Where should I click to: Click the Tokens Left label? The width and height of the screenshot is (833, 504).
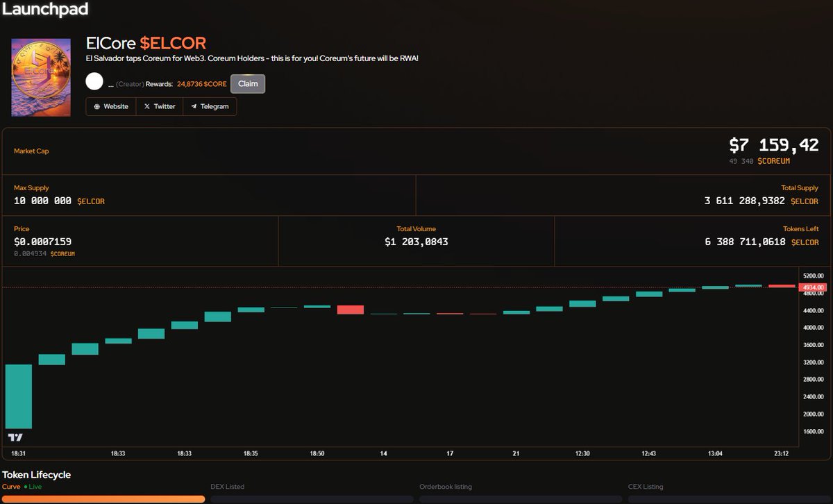[801, 228]
